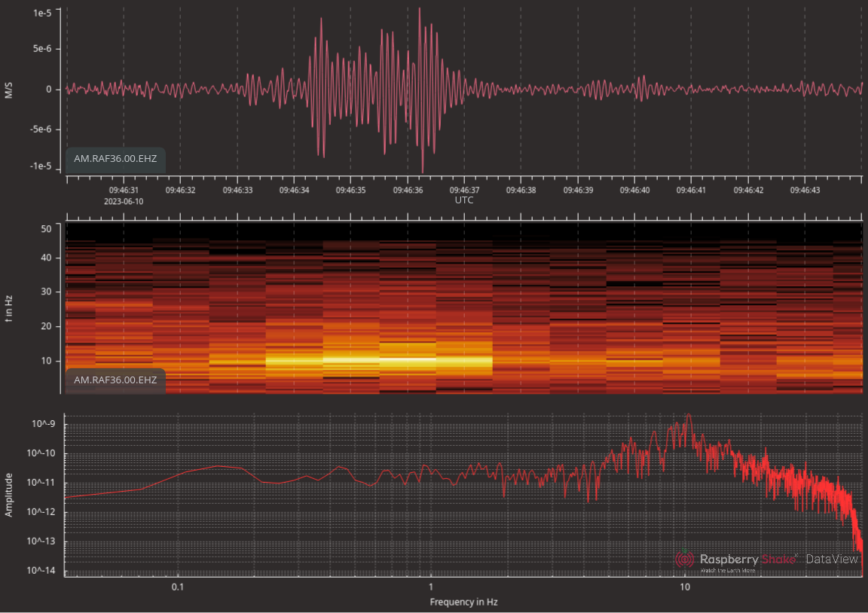This screenshot has height=613, width=868.
Task: Select the 09:46:36 time tick label
Action: [x=408, y=191]
